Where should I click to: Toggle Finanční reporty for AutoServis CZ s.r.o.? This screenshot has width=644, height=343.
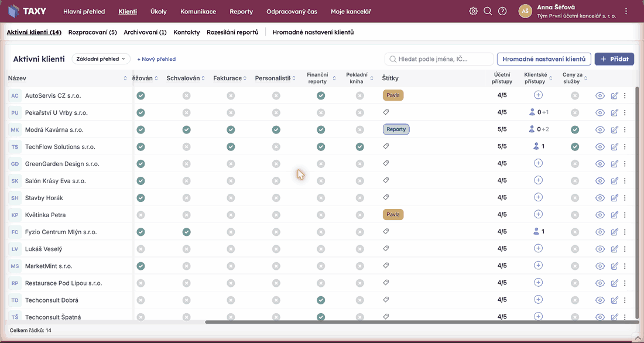tap(321, 96)
